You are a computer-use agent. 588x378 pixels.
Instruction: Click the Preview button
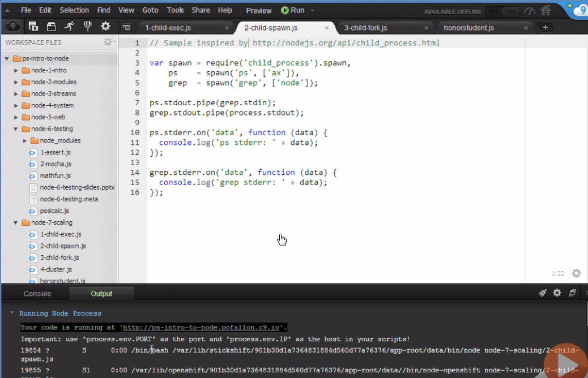258,11
